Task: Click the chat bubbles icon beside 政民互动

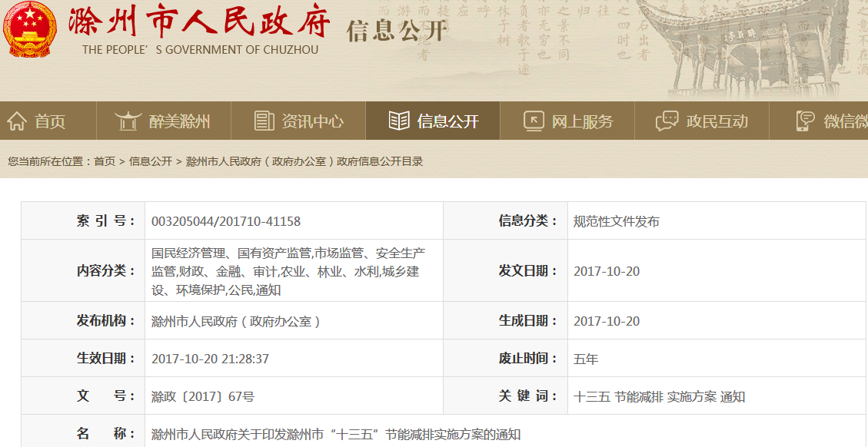Action: (667, 121)
